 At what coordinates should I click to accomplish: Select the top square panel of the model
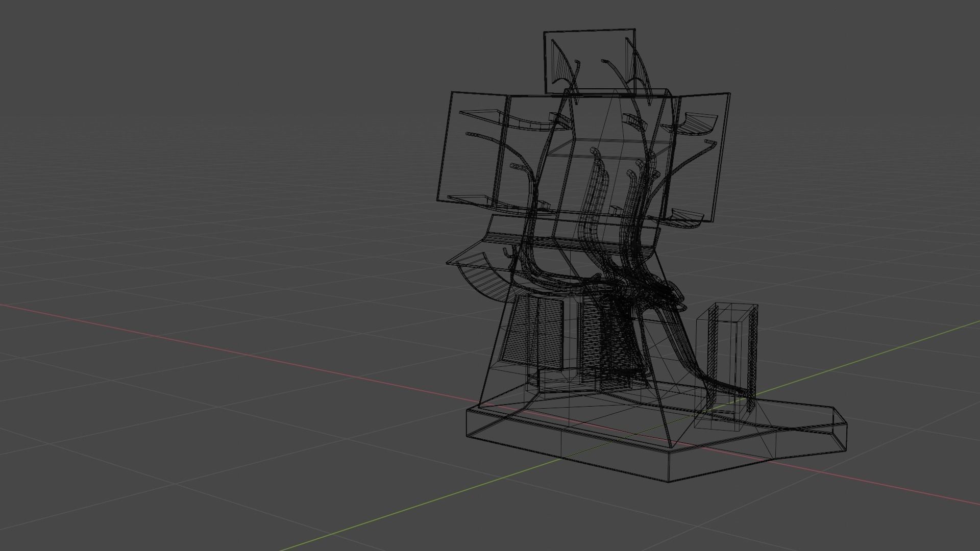coord(590,61)
